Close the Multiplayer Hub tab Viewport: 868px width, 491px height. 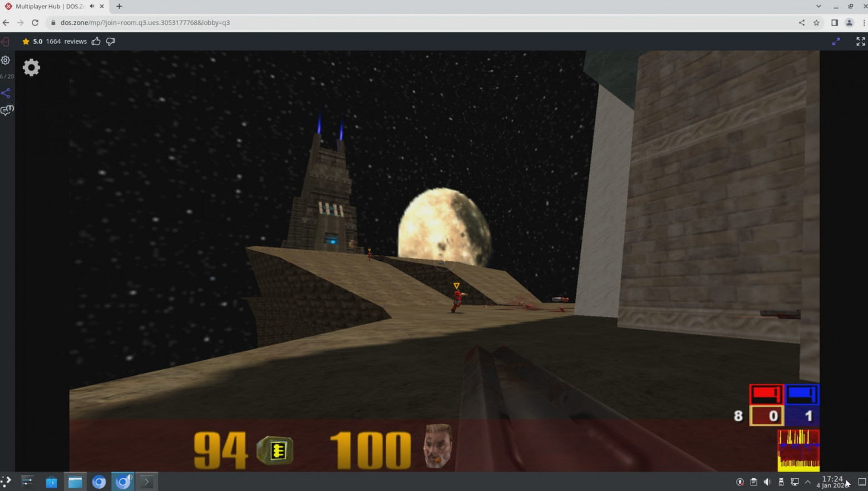pyautogui.click(x=102, y=7)
